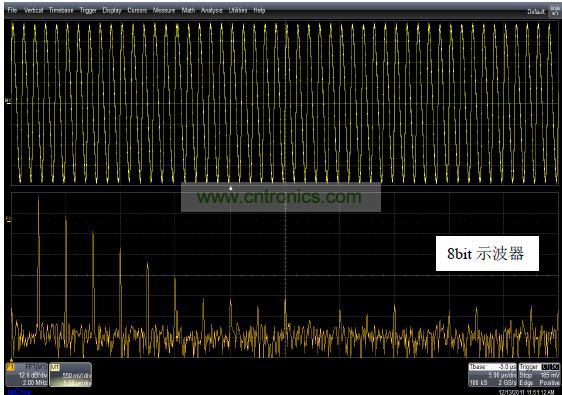Open the Math menu
This screenshot has height=395, width=562.
(188, 10)
